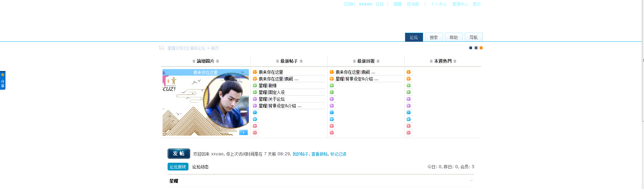This screenshot has height=189, width=644.
Task: Click rank 6 icon in 本週熱門 list
Action: coord(409,105)
